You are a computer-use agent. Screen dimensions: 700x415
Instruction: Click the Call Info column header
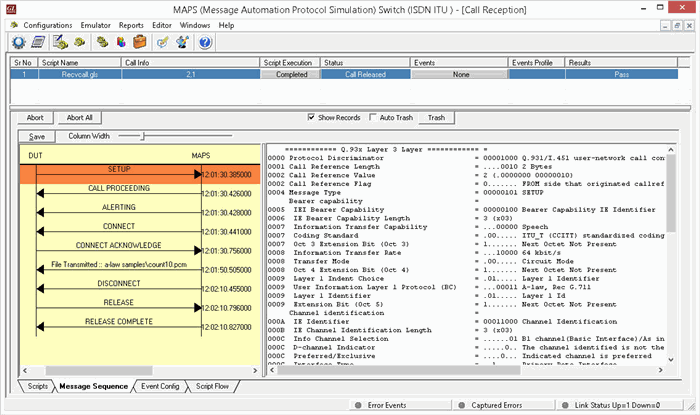point(190,62)
